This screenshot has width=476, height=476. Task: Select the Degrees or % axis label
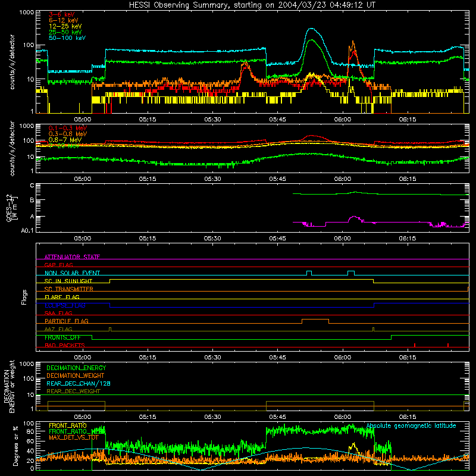click(x=16, y=446)
